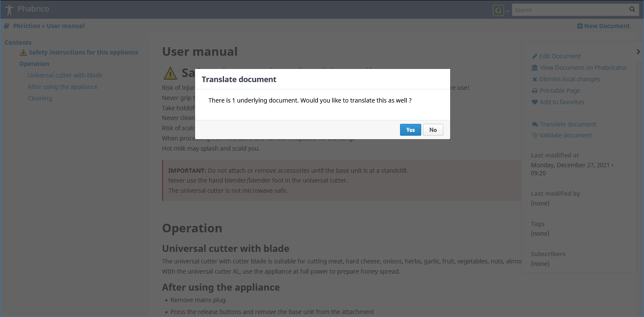Image resolution: width=644 pixels, height=317 pixels.
Task: Click the Operation heading in document
Action: [192, 228]
